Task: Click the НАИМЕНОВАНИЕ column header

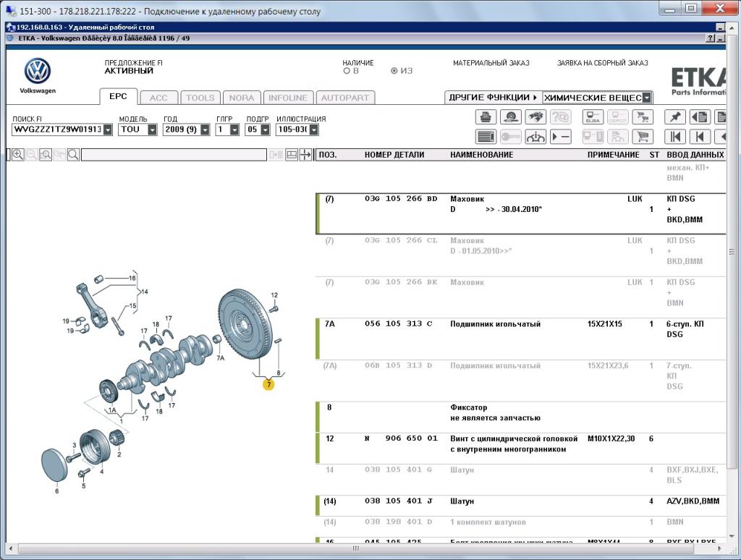Action: click(481, 155)
